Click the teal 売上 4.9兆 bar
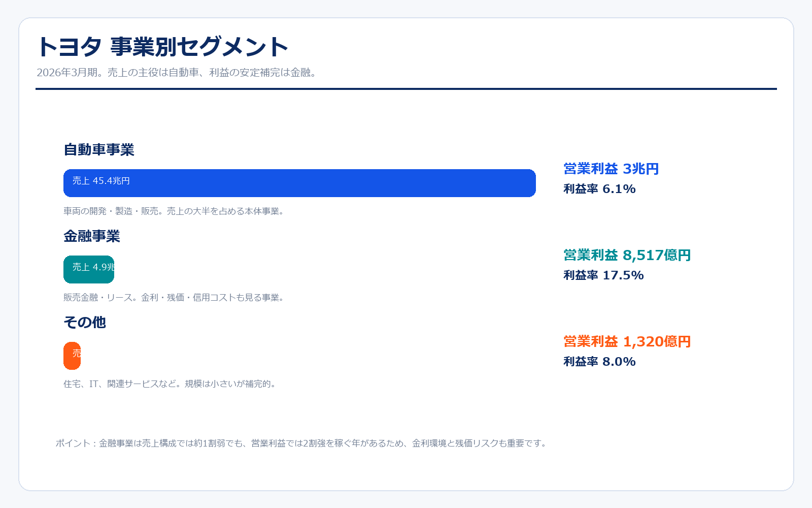 [x=89, y=269]
